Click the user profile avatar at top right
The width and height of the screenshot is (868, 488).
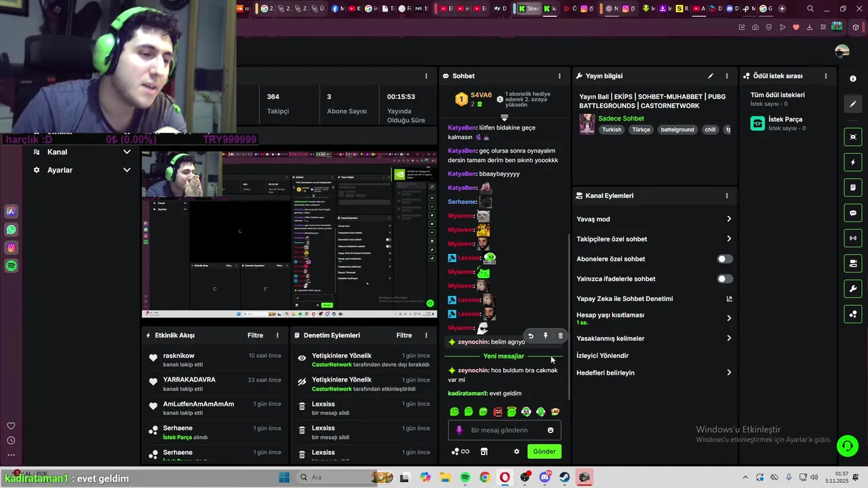tap(842, 52)
